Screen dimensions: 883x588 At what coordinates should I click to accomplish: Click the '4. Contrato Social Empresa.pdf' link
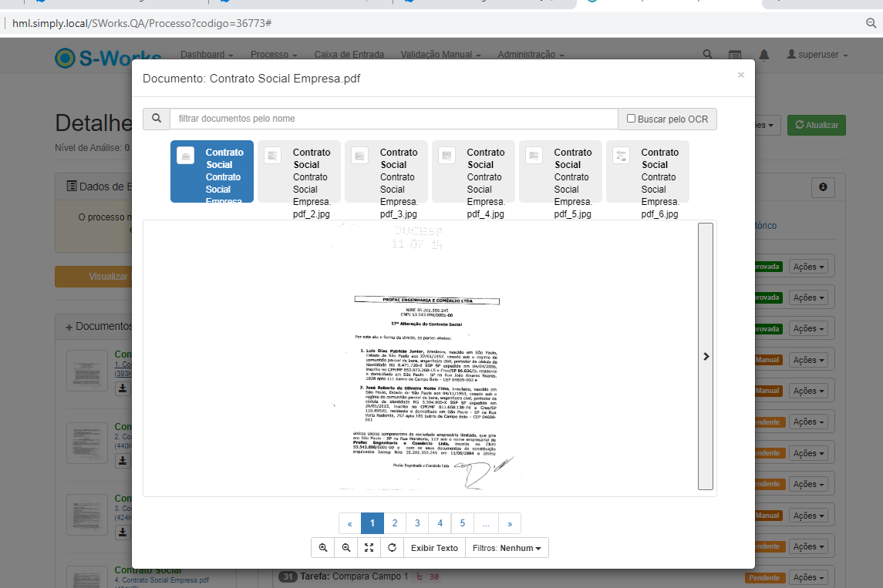point(162,580)
